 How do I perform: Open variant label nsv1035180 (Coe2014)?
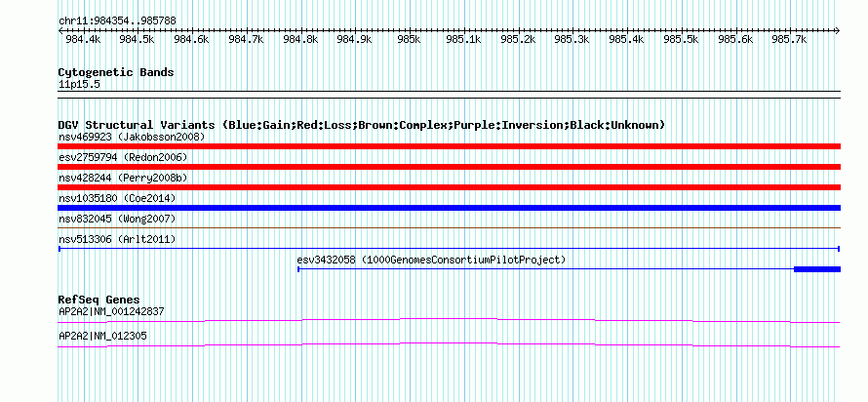coord(117,198)
